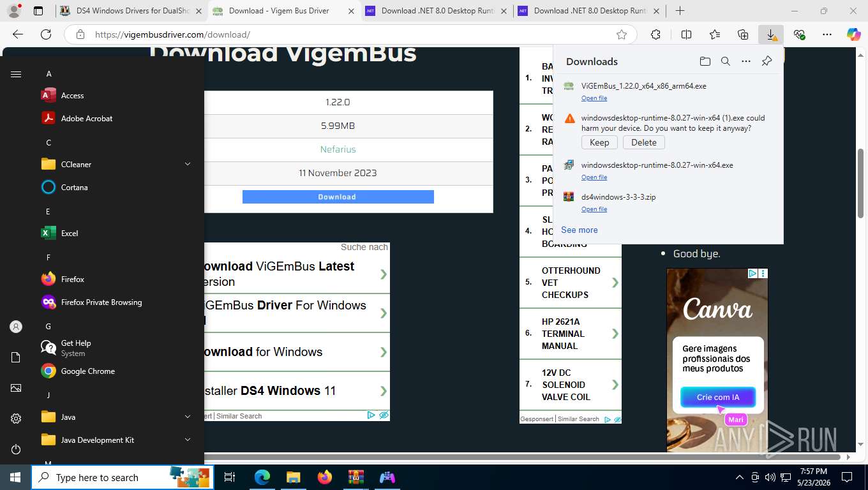The width and height of the screenshot is (868, 490).
Task: Keep the flagged runtime download
Action: pyautogui.click(x=599, y=142)
